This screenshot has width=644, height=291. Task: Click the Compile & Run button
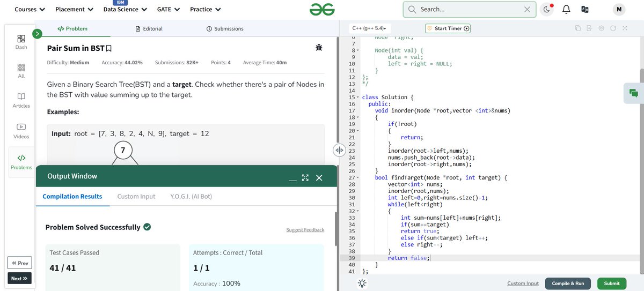click(x=568, y=283)
